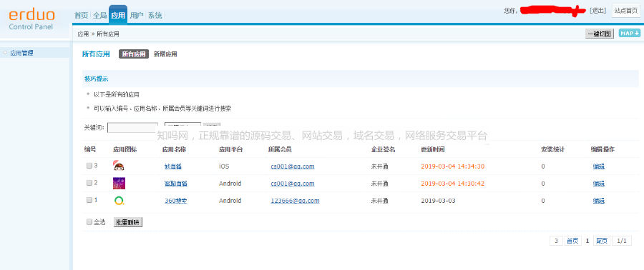The height and width of the screenshot is (270, 644).
Task: Open the 系统 top navigation tab
Action: [x=155, y=16]
